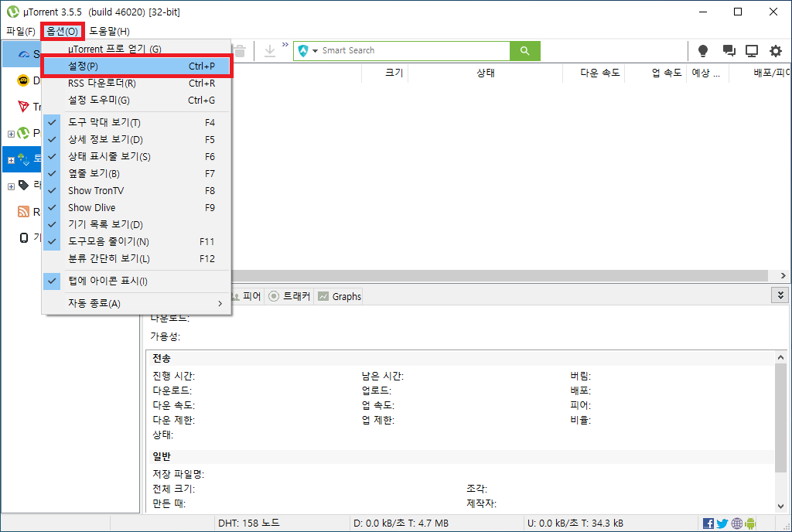The width and height of the screenshot is (792, 532).
Task: Toggle Show TronTV option
Action: [x=136, y=191]
